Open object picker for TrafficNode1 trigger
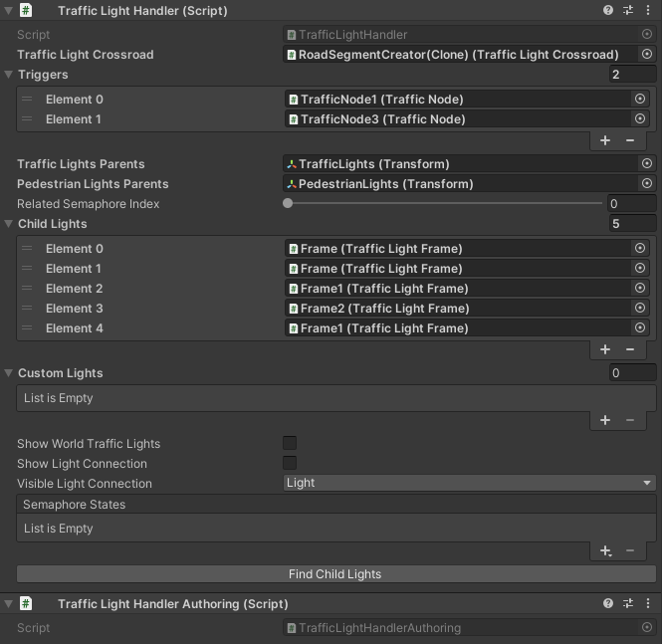The width and height of the screenshot is (662, 644). tap(640, 99)
